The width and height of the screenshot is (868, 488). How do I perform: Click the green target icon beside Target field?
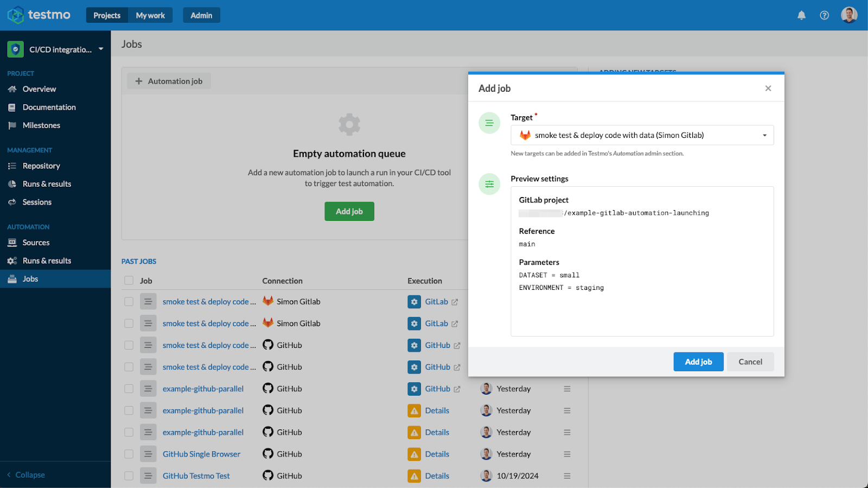tap(489, 123)
